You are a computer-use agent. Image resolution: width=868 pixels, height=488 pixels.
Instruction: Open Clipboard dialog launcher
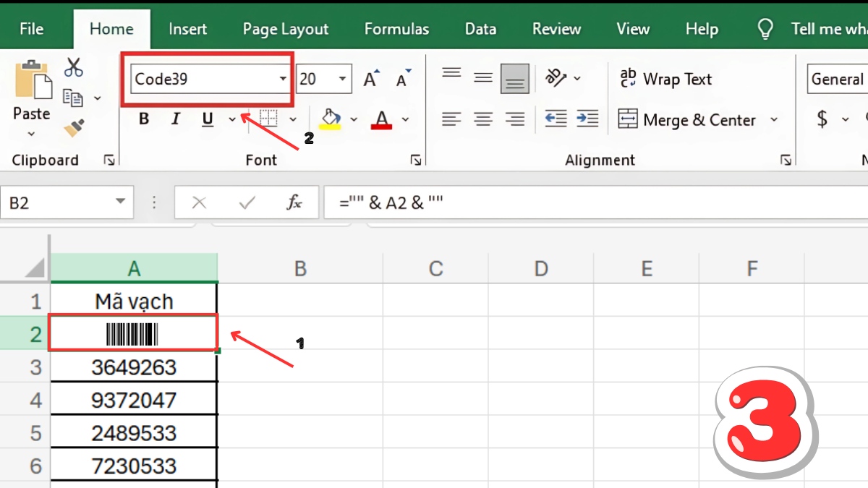(109, 160)
